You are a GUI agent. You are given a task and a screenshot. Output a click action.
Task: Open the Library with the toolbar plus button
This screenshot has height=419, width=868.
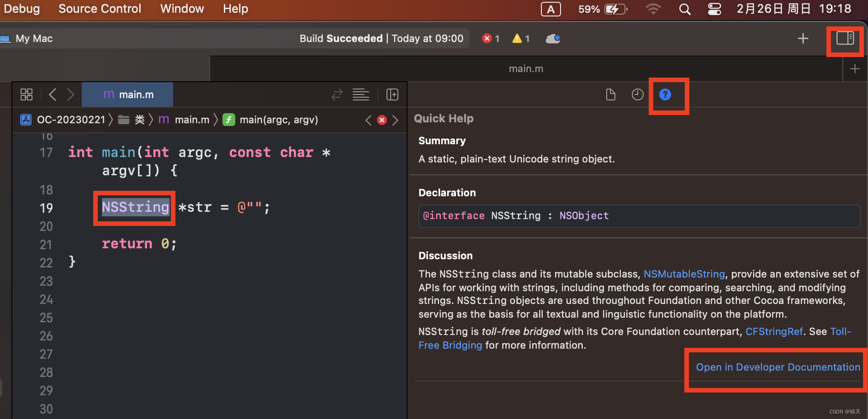pyautogui.click(x=803, y=38)
